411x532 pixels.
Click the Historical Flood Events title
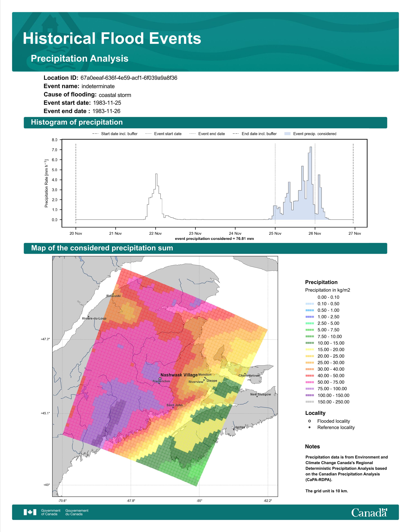[112, 39]
